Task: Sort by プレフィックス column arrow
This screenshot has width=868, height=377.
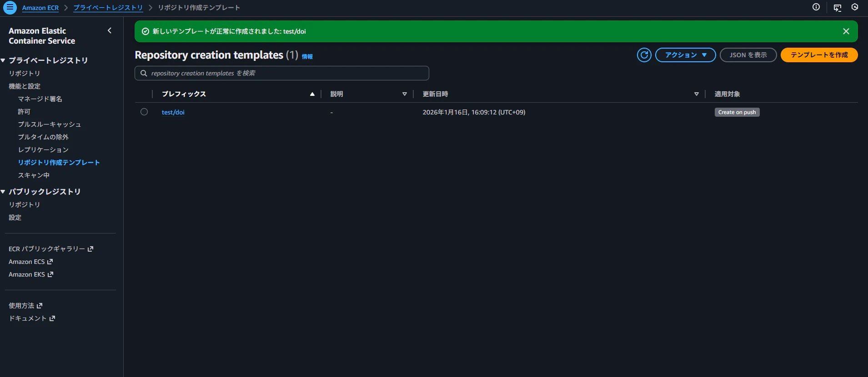Action: (x=312, y=94)
